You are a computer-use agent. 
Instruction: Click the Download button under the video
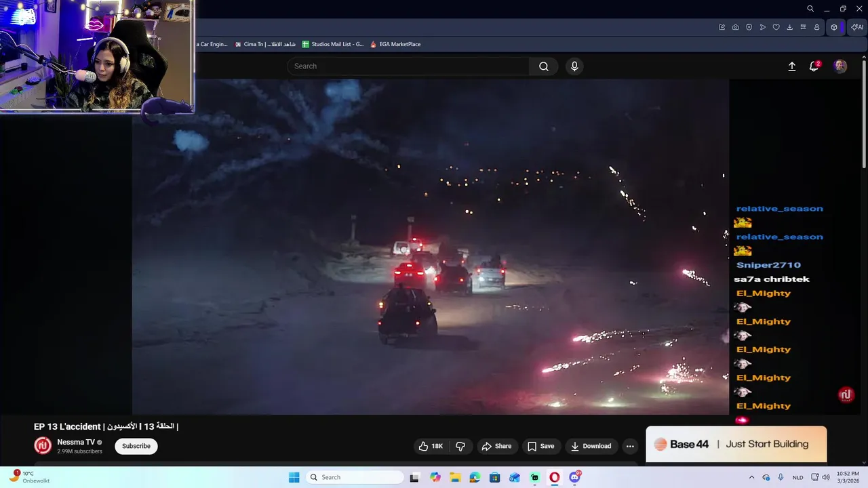click(x=591, y=446)
